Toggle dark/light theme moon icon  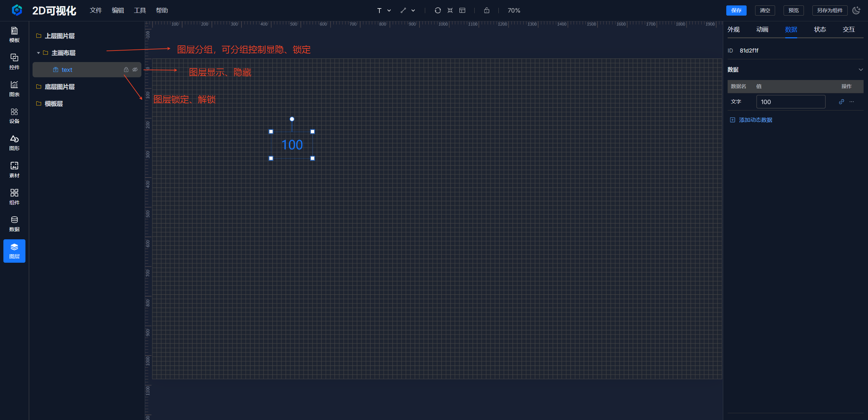856,11
